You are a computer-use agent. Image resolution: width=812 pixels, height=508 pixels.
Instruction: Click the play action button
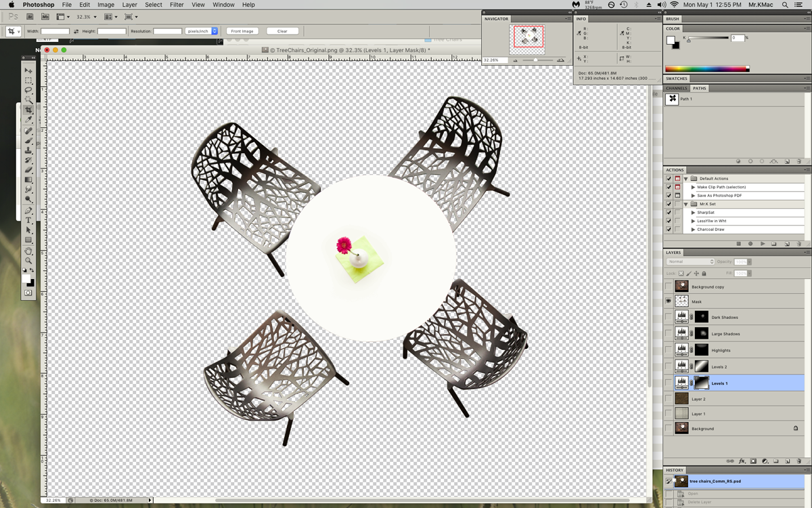coord(763,244)
